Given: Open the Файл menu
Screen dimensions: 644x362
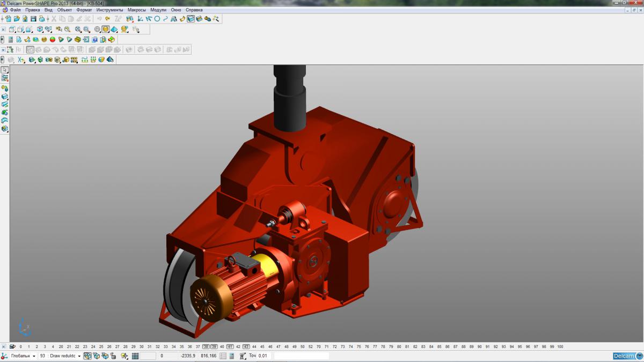Looking at the screenshot, I should [16, 10].
